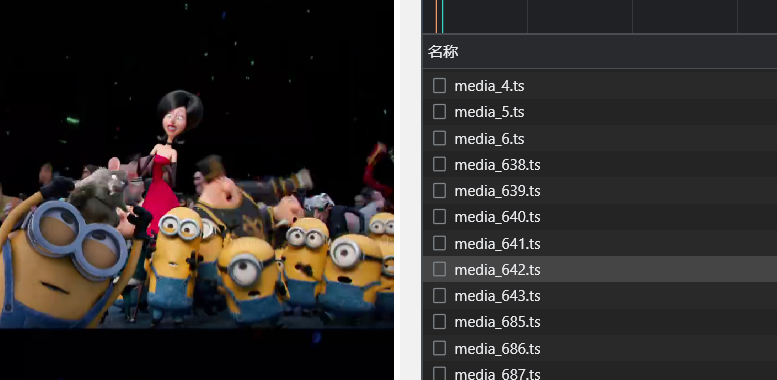Image resolution: width=777 pixels, height=380 pixels.
Task: Select the media_641.ts request row
Action: coord(600,243)
